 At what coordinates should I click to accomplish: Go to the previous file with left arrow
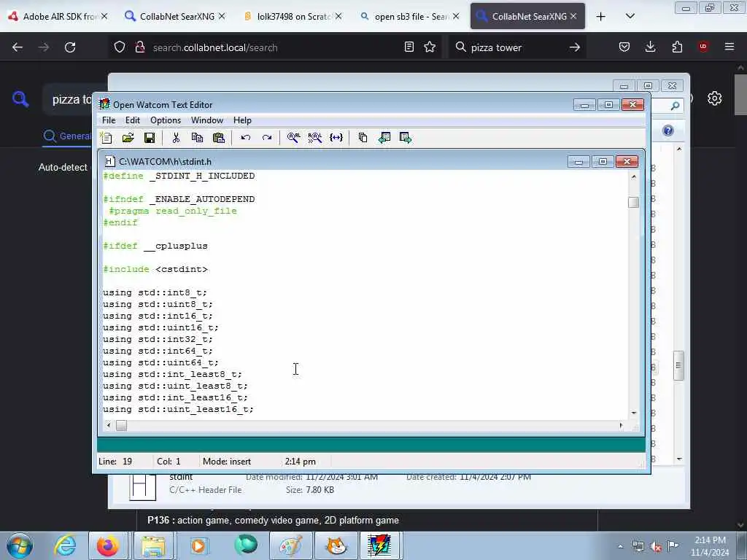coord(384,138)
